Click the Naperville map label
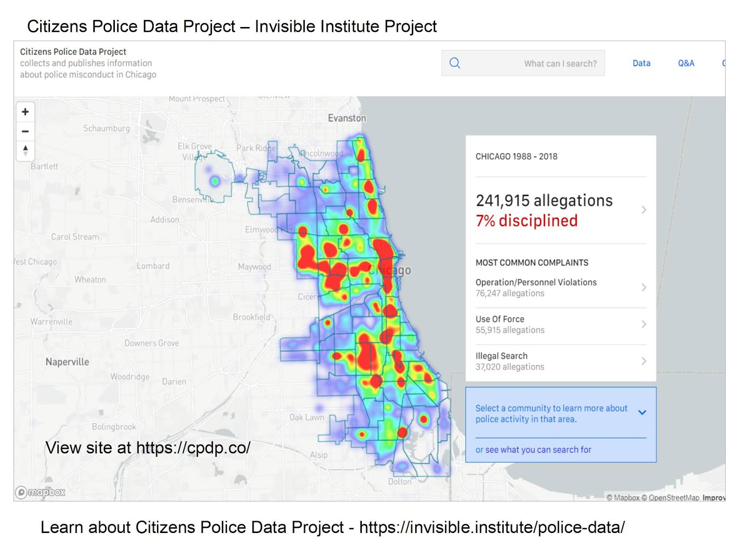Screen dimensions: 747x560 click(67, 362)
